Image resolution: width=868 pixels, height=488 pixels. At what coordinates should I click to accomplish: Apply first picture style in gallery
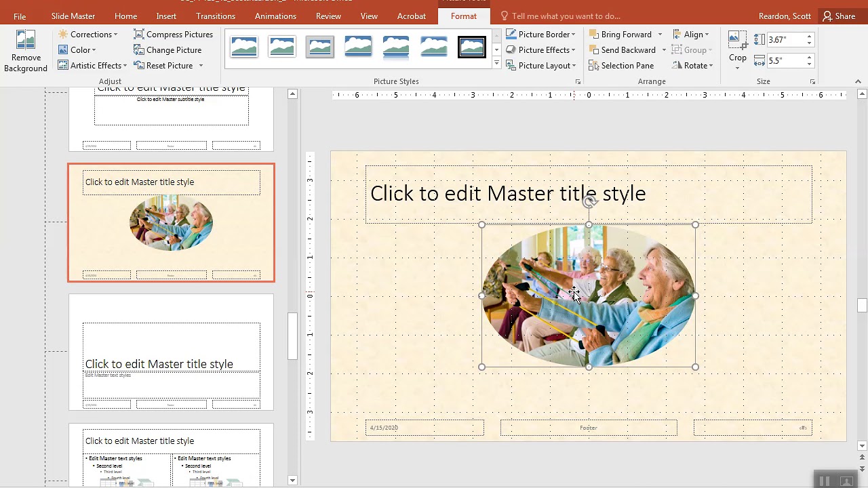coord(244,47)
